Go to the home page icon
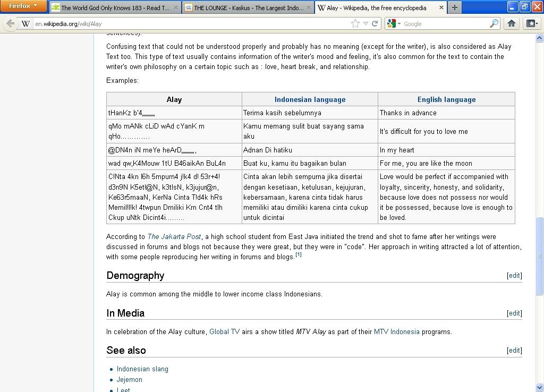This screenshot has height=392, width=544. (x=512, y=23)
